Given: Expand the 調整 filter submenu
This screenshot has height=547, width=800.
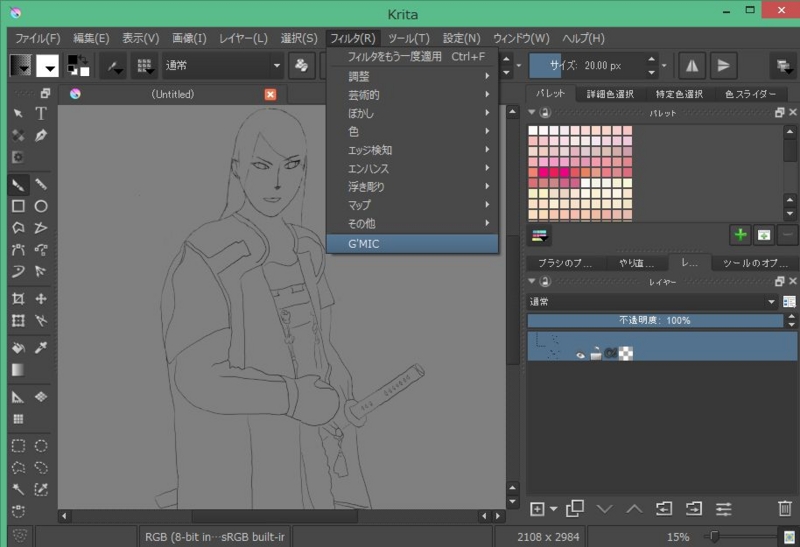Looking at the screenshot, I should point(412,76).
